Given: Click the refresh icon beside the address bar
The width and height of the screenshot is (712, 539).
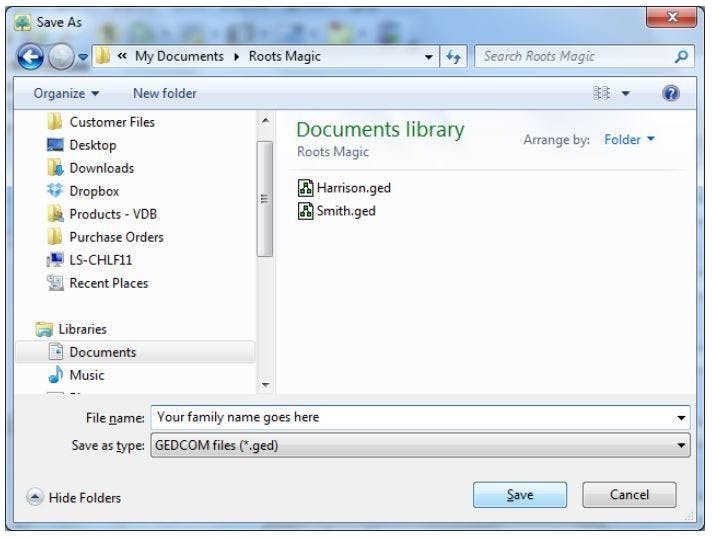Looking at the screenshot, I should pos(453,57).
